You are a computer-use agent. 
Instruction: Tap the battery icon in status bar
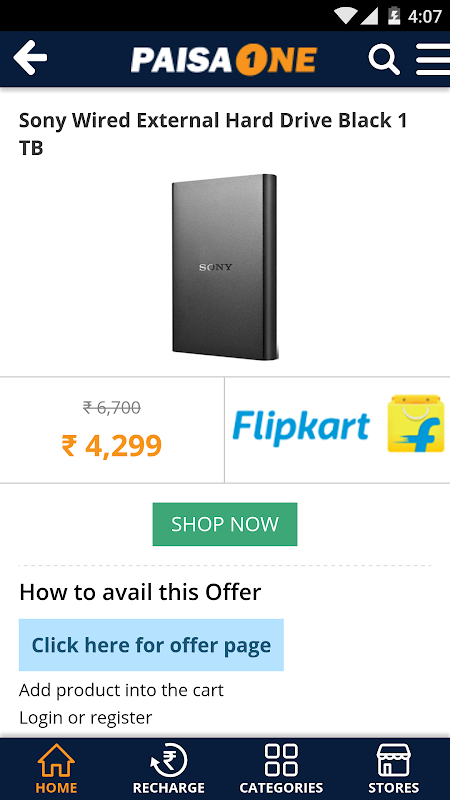[394, 16]
